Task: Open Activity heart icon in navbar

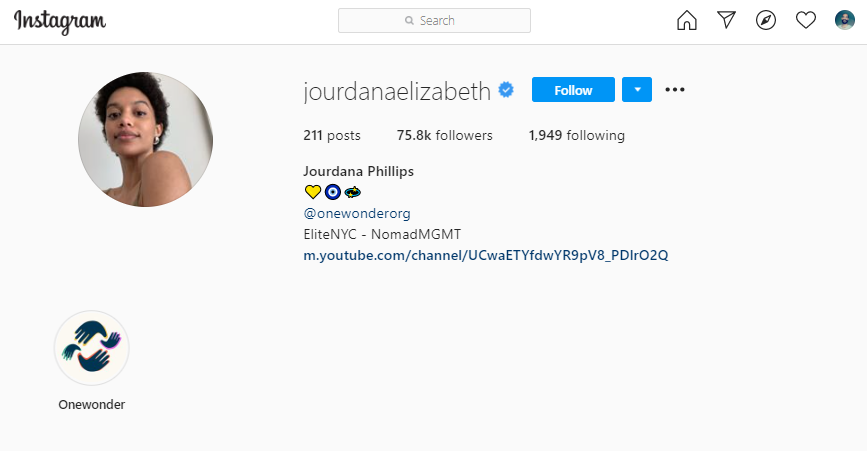Action: [x=806, y=20]
